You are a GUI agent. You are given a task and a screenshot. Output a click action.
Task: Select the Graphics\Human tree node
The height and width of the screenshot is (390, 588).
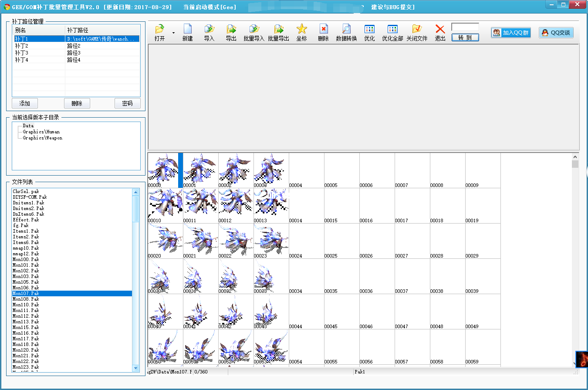(41, 132)
